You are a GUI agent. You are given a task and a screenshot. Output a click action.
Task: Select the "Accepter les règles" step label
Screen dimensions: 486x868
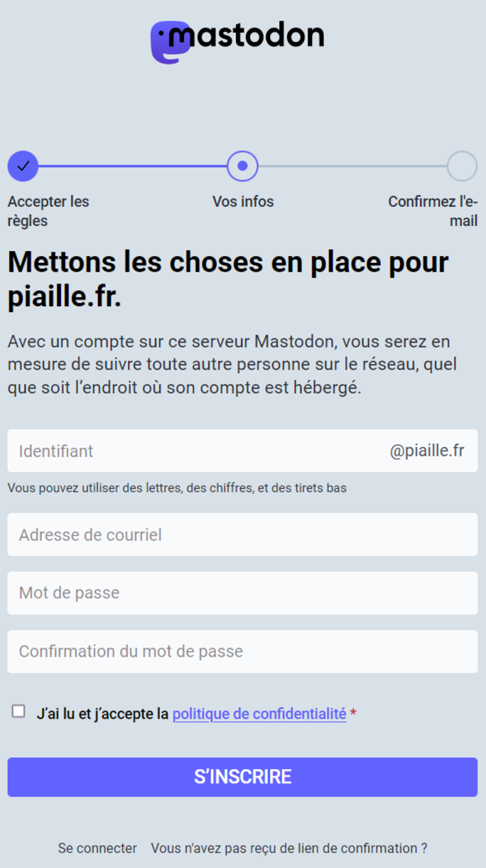click(x=48, y=211)
